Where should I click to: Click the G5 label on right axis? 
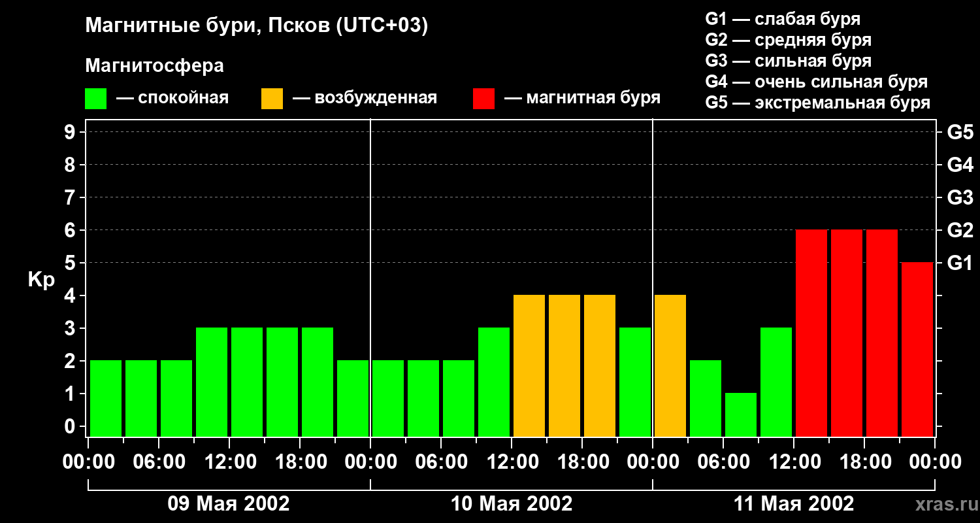click(960, 133)
